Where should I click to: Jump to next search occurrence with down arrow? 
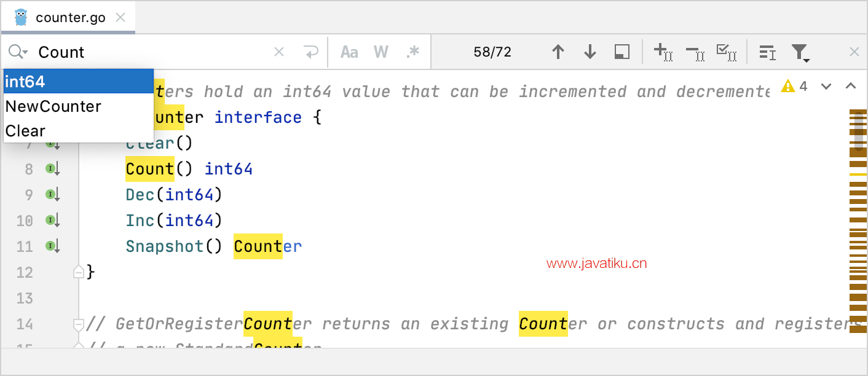[x=590, y=52]
